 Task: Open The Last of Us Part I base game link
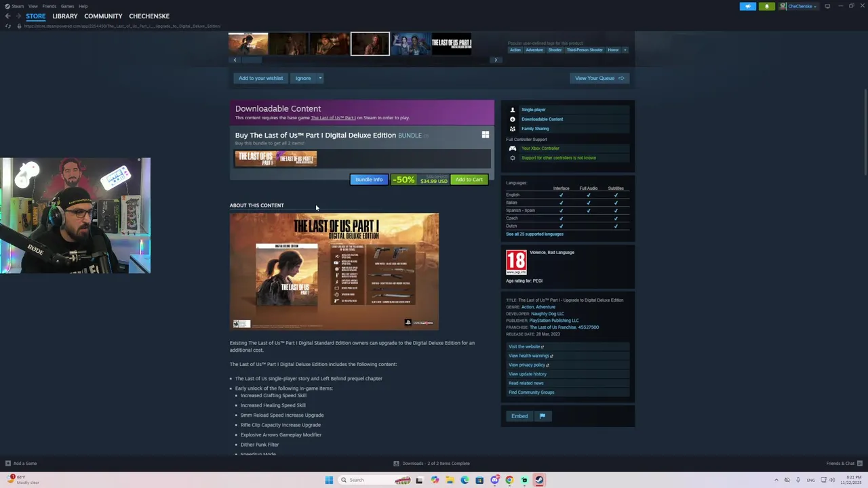(x=333, y=118)
